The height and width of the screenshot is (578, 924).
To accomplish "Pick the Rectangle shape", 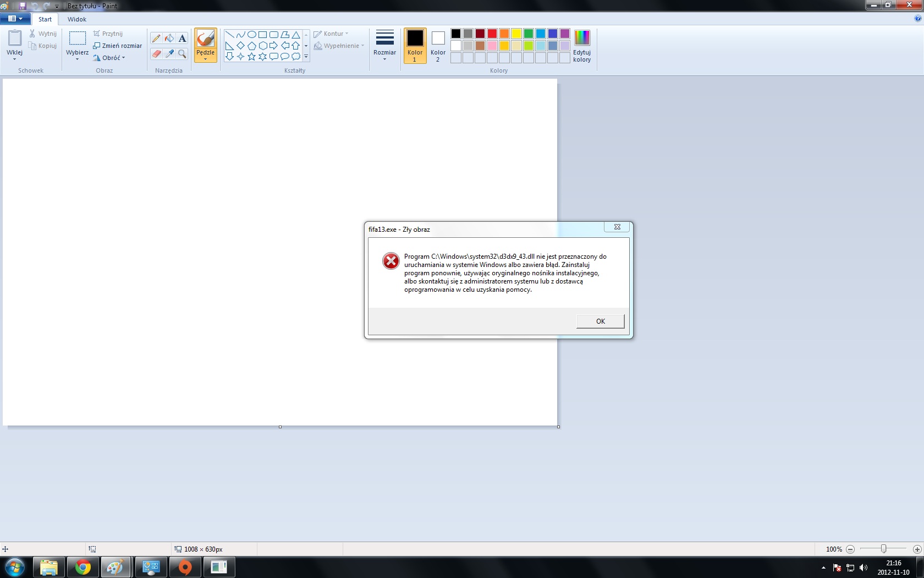I will 262,34.
